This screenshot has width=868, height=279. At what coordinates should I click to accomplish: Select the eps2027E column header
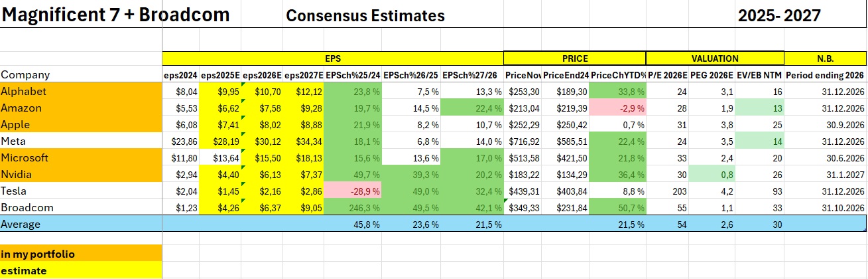point(304,75)
